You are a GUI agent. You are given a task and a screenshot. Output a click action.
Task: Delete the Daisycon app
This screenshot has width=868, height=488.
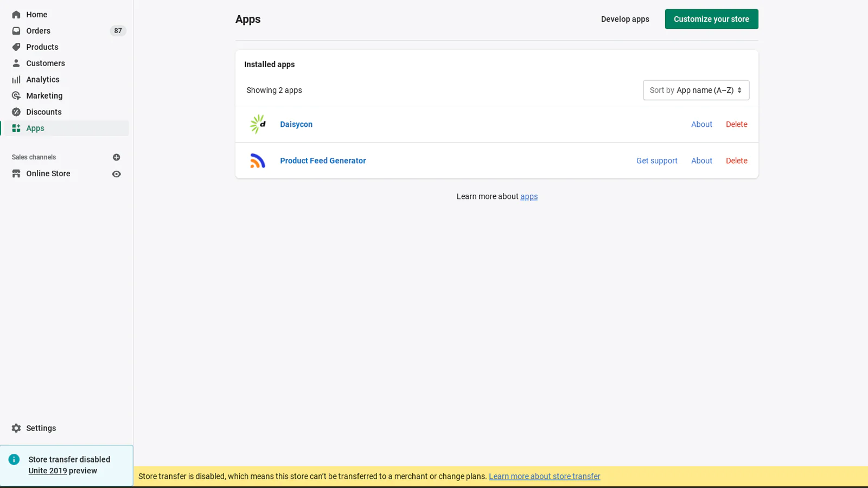click(736, 124)
